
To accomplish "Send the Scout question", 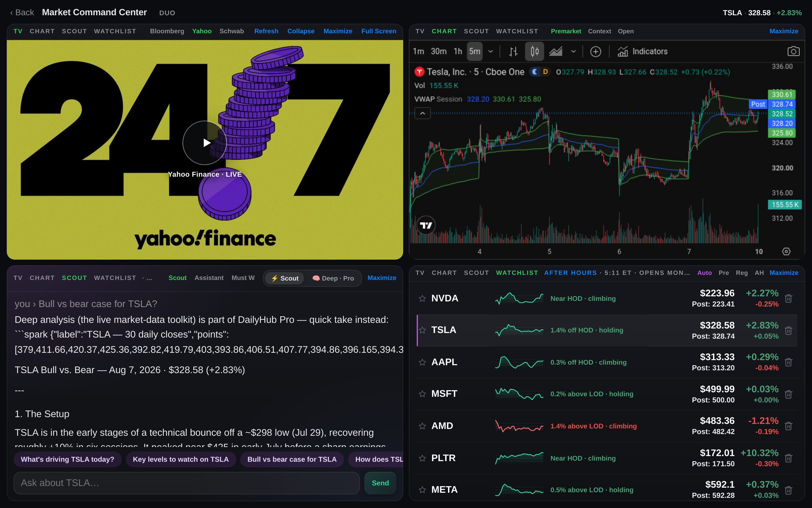I will [x=380, y=483].
